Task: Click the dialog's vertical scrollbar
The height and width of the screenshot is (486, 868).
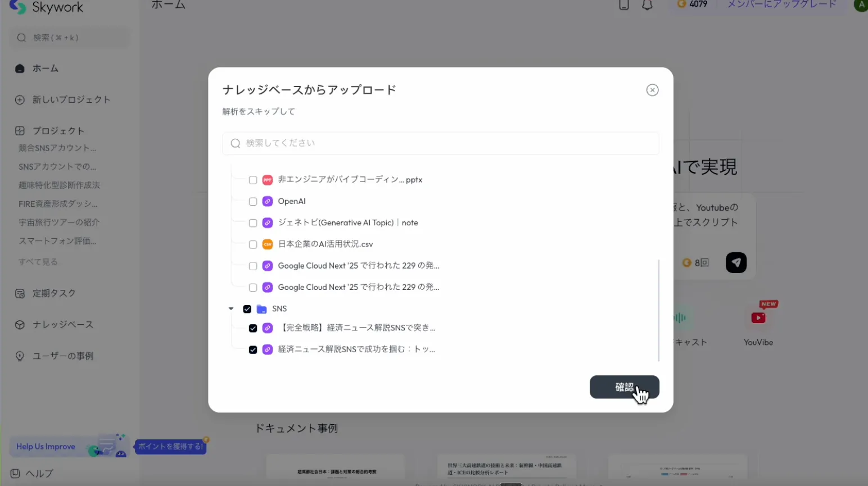Action: 658,310
